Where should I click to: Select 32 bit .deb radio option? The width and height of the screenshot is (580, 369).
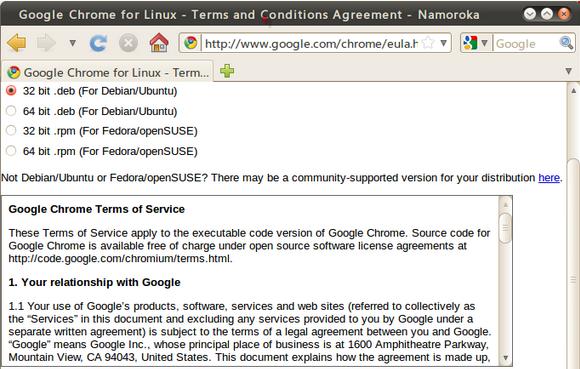point(11,91)
